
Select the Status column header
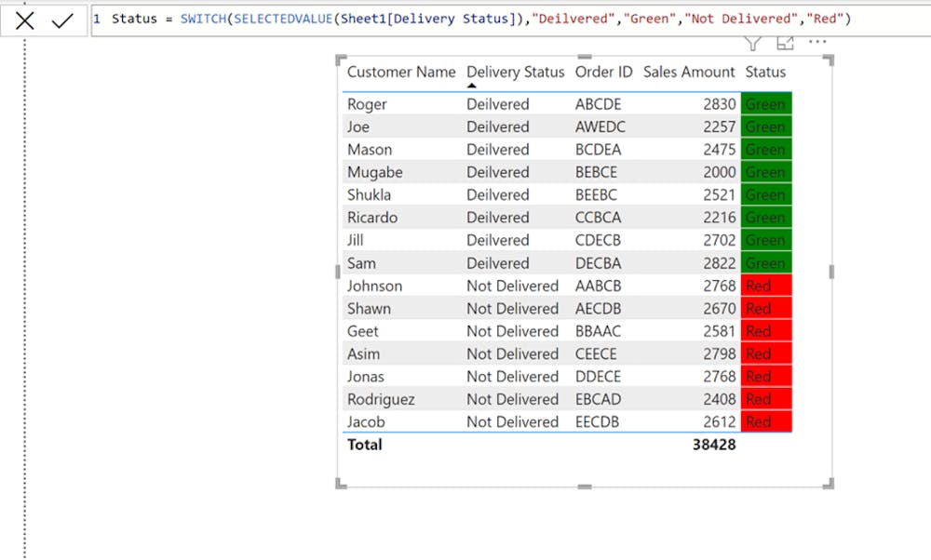coord(765,72)
